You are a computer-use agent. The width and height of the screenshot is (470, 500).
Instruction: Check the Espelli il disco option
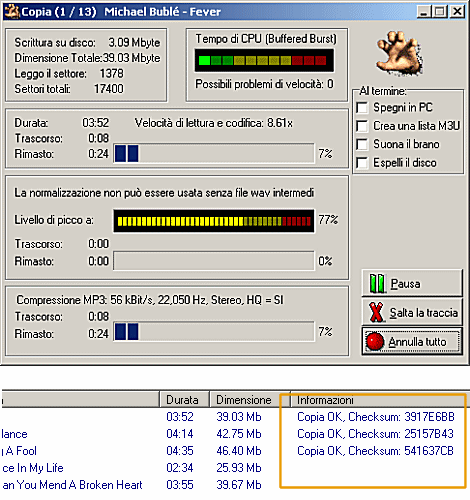(362, 163)
